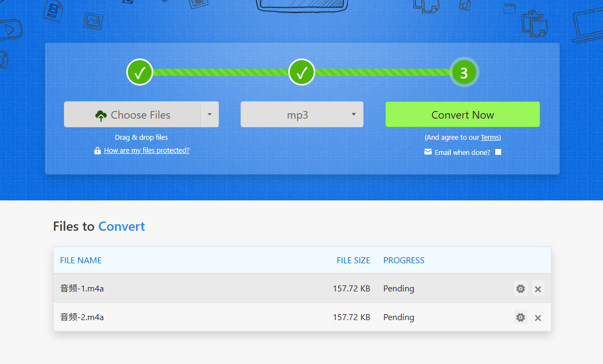Remove 音频-2.m4a from the file list

[538, 318]
